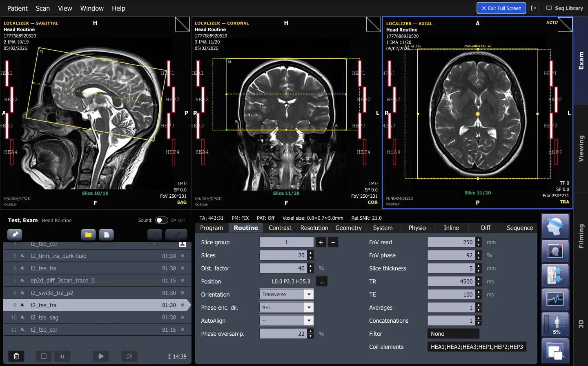The height and width of the screenshot is (366, 588).
Task: Pause the scan queue
Action: [x=62, y=356]
